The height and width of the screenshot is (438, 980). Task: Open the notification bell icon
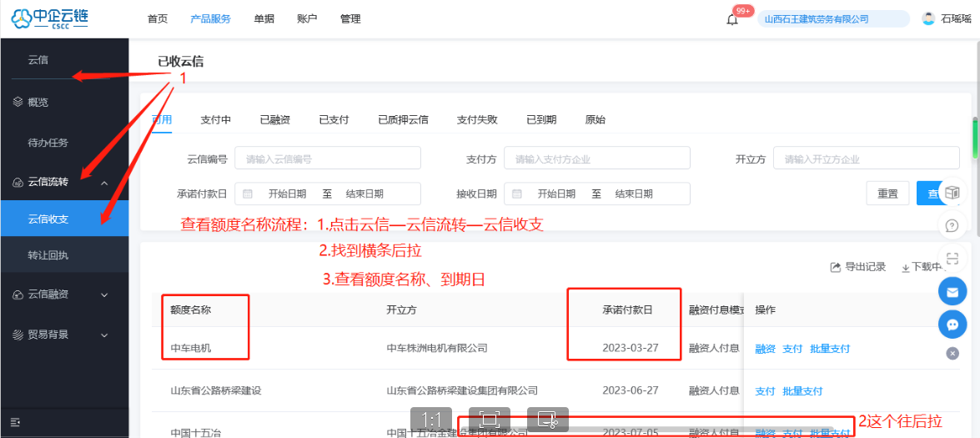click(x=732, y=19)
